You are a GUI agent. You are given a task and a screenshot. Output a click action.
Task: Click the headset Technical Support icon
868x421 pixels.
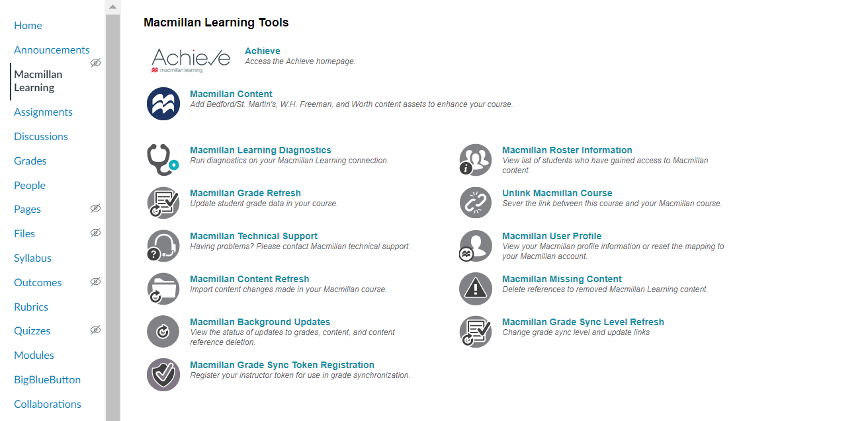pyautogui.click(x=163, y=245)
